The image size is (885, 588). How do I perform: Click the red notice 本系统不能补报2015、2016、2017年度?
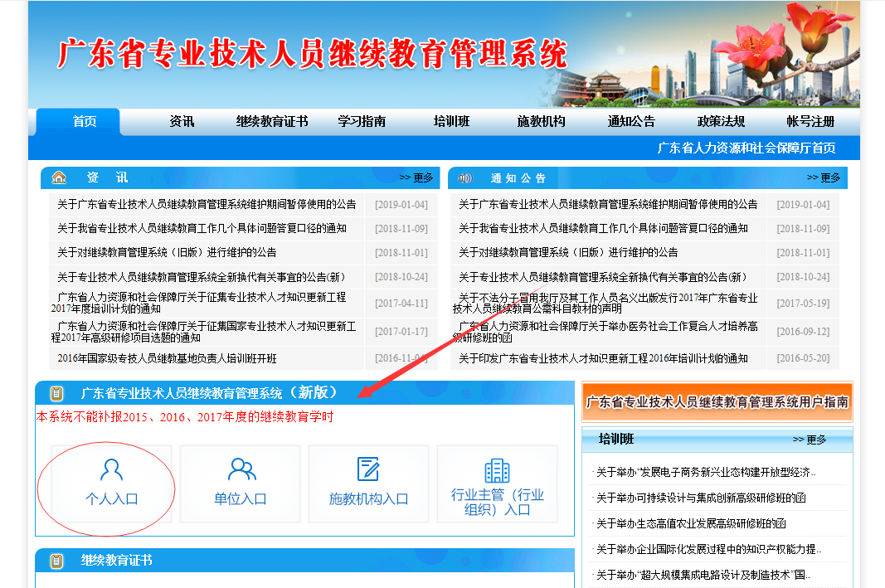[x=185, y=417]
